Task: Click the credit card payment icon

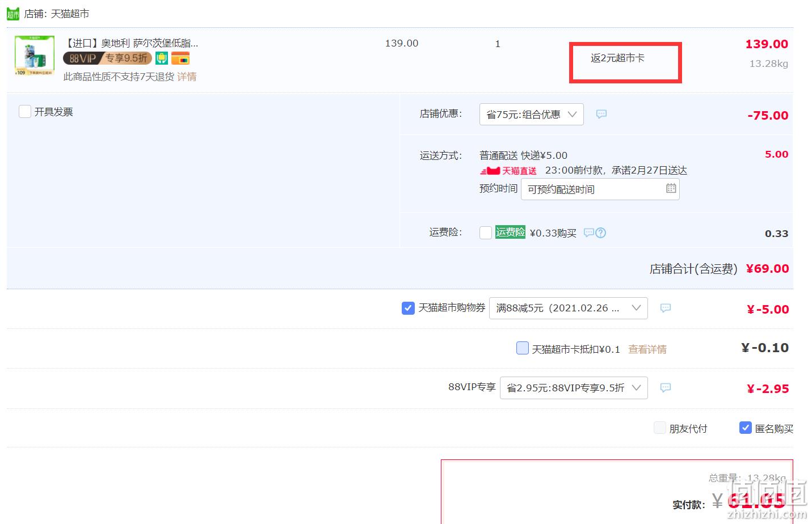Action: point(180,58)
